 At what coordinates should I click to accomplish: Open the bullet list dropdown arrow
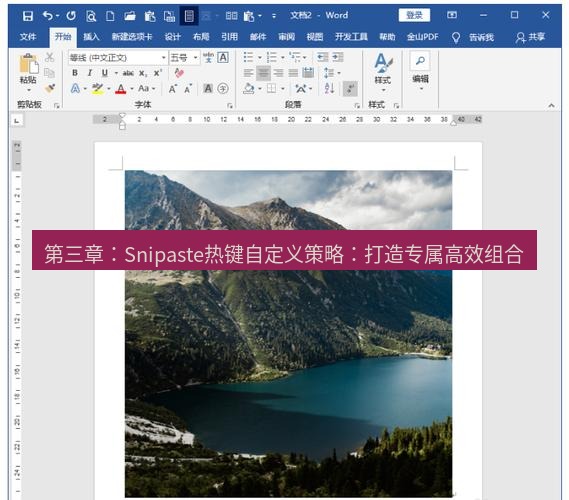(x=260, y=57)
